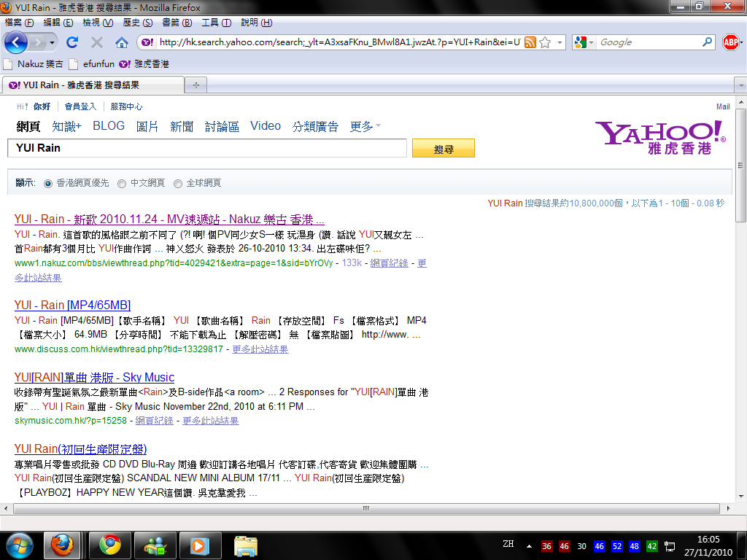Switch to the BLOG search tab
747x560 pixels.
tap(109, 125)
